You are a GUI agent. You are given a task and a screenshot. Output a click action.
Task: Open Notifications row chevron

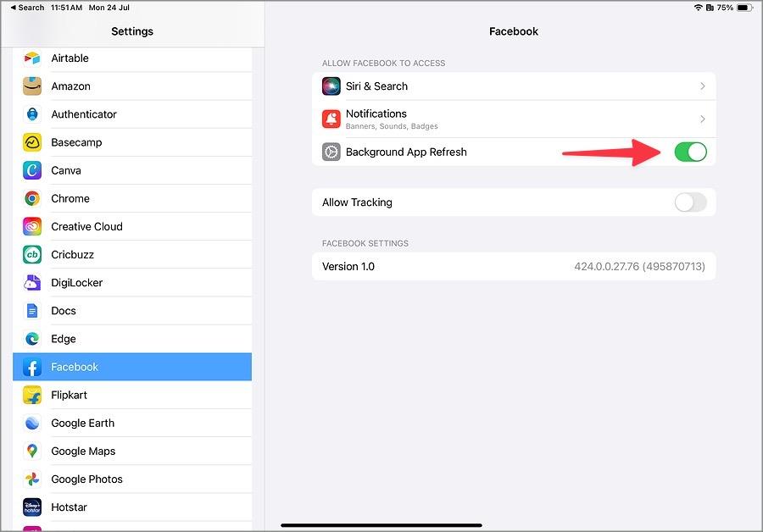[703, 119]
